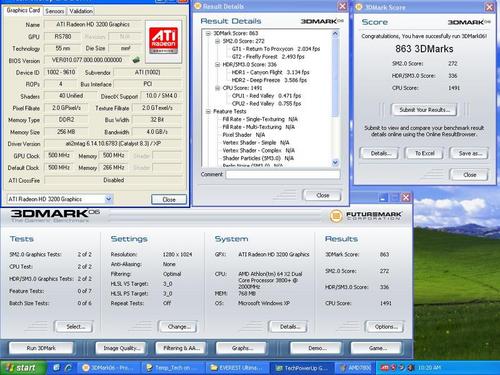Click the To Excel button

[x=424, y=153]
